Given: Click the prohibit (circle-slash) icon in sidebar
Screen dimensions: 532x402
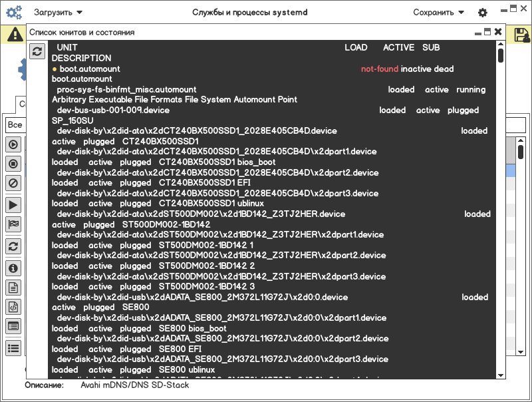Looking at the screenshot, I should pos(13,182).
